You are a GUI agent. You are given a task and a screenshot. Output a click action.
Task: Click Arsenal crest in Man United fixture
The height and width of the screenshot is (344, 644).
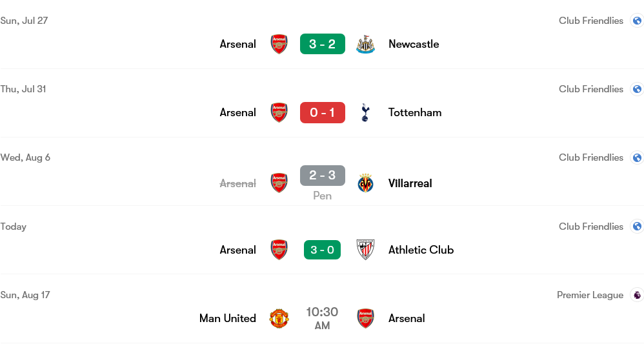point(365,318)
